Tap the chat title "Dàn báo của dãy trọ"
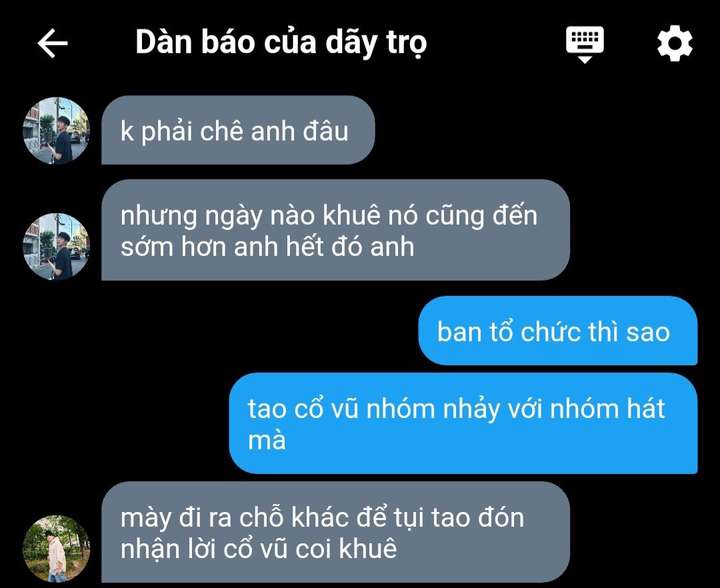This screenshot has width=720, height=588. point(281,43)
